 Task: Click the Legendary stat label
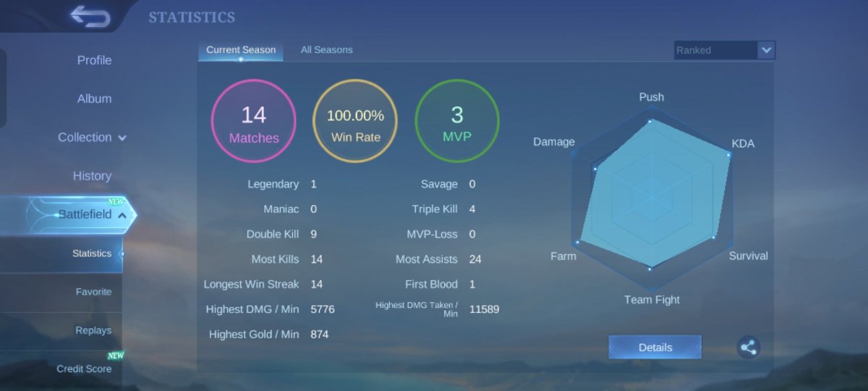pos(273,184)
